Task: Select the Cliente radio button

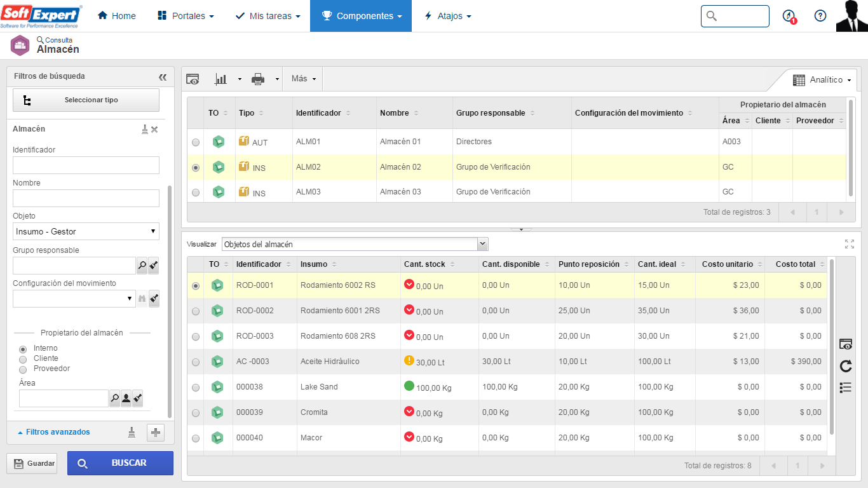Action: click(23, 359)
